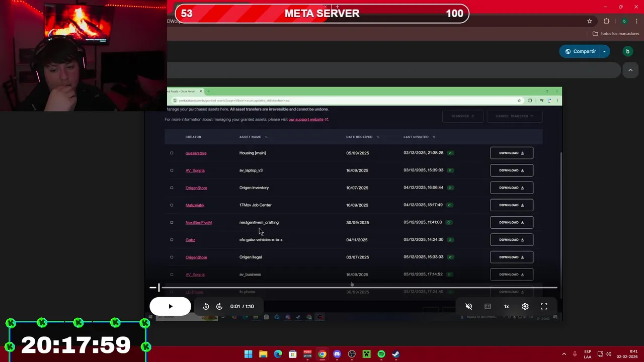Click the Cancel Transfer button

point(514,116)
